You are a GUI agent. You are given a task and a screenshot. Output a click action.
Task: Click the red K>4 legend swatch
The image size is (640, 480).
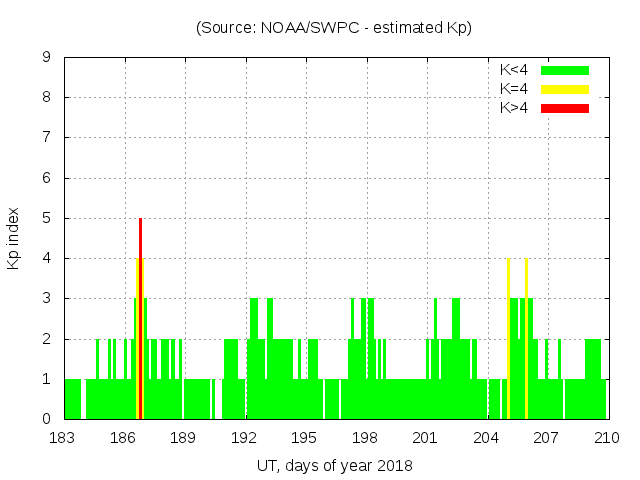pos(565,108)
